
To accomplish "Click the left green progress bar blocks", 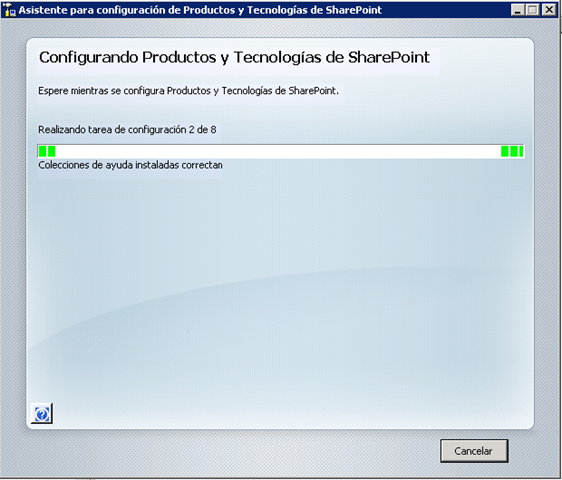I will coord(47,151).
